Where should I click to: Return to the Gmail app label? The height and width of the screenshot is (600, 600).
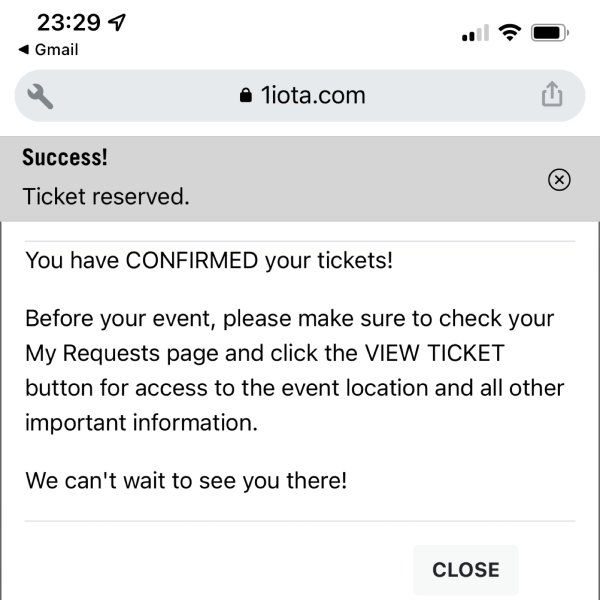[x=57, y=50]
